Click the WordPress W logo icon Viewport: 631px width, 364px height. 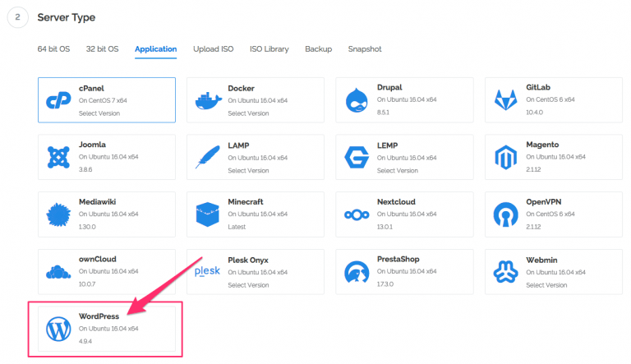pos(58,329)
